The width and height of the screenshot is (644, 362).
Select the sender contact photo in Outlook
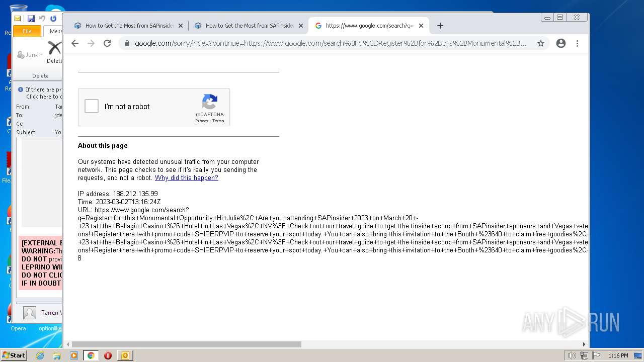point(30,313)
